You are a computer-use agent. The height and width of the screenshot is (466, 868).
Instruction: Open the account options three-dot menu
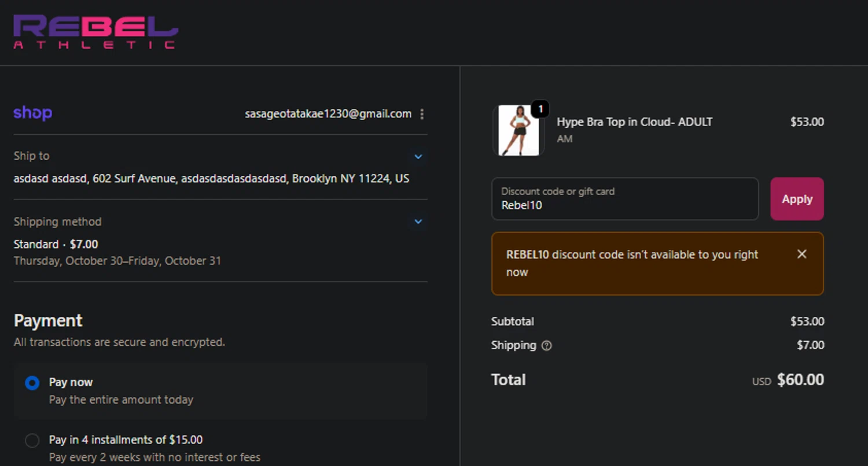tap(422, 114)
